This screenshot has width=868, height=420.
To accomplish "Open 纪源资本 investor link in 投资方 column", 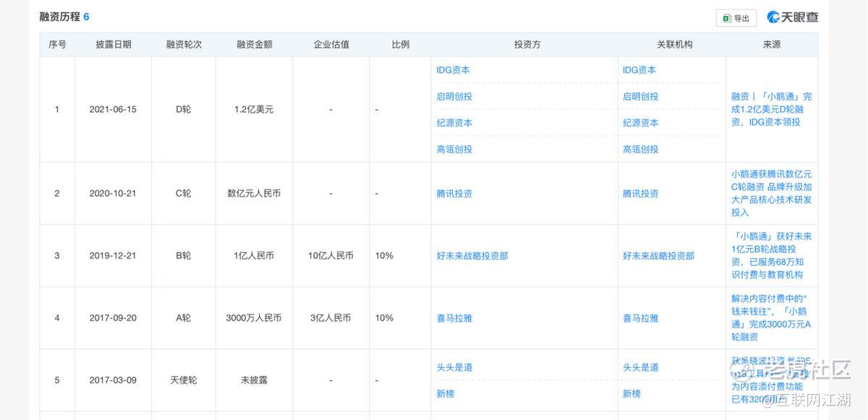I will [454, 123].
